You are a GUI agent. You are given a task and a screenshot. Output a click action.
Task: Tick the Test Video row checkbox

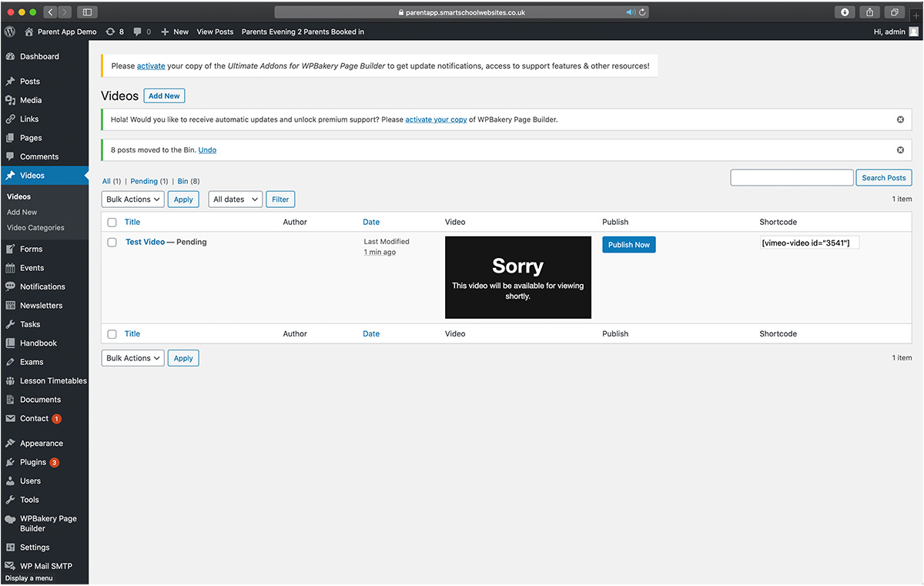(112, 242)
